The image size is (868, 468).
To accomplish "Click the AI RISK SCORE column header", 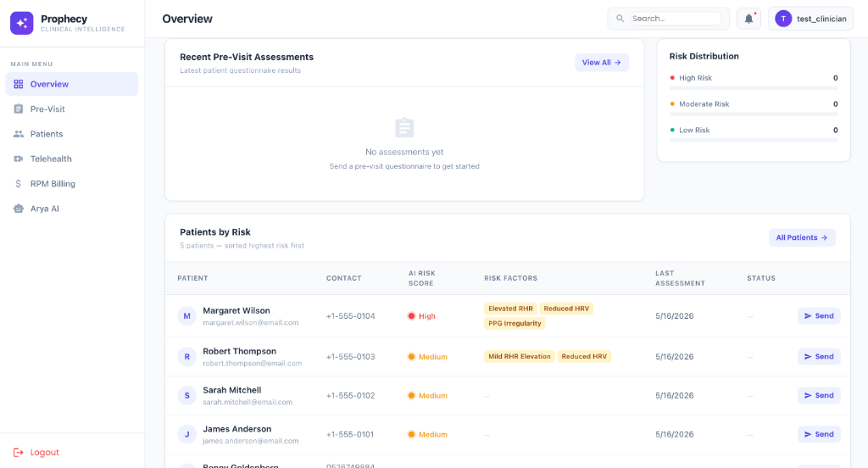I will 422,278.
